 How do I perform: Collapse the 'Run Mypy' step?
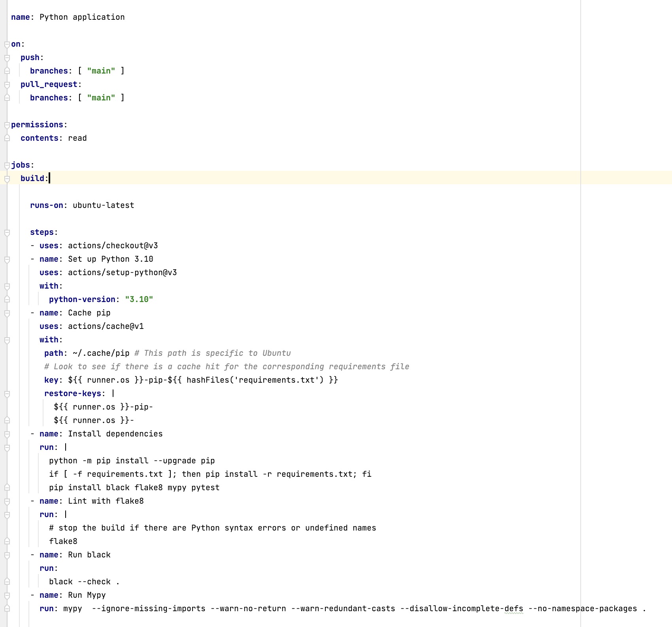[x=7, y=595]
